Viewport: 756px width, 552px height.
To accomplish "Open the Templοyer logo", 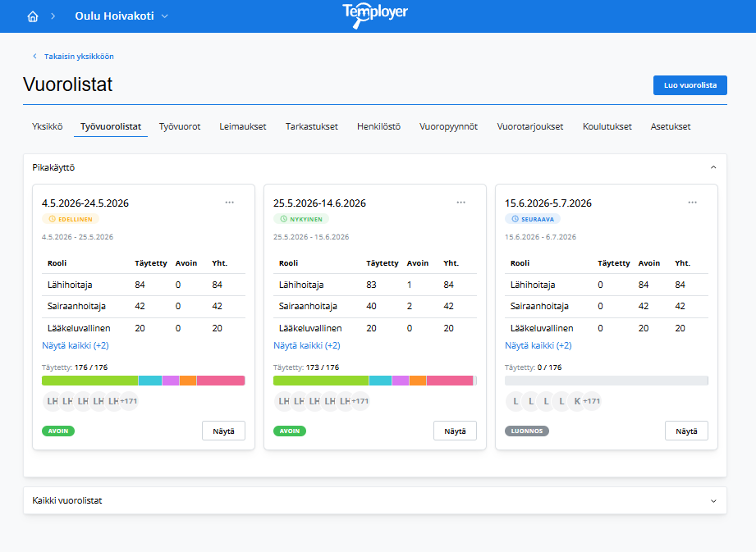I will [x=375, y=16].
